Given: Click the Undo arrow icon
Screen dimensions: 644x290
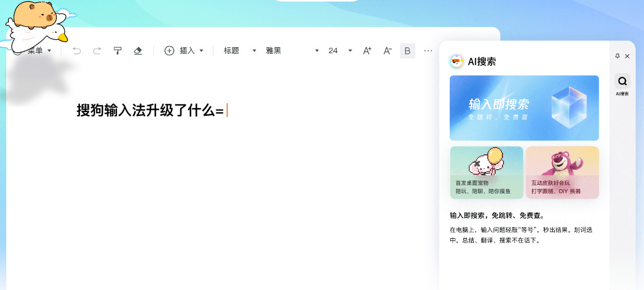Looking at the screenshot, I should [x=77, y=51].
